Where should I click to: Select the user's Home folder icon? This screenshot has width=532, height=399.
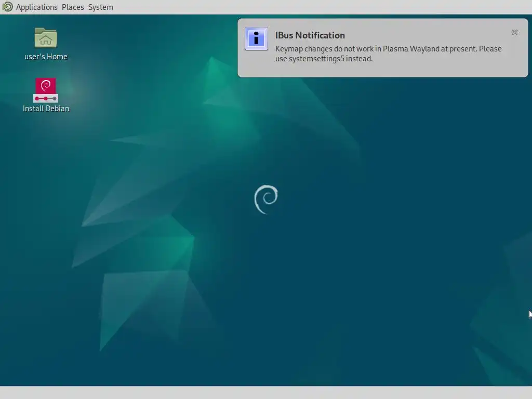pyautogui.click(x=46, y=37)
